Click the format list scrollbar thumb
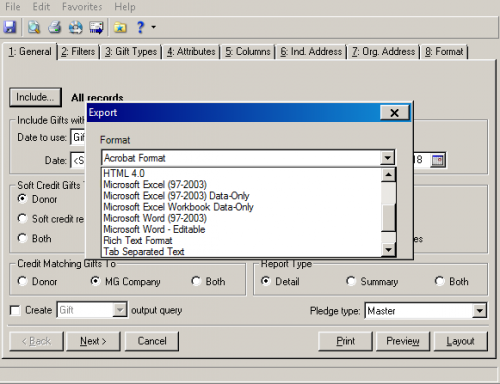This screenshot has height=384, width=500. tap(388, 218)
